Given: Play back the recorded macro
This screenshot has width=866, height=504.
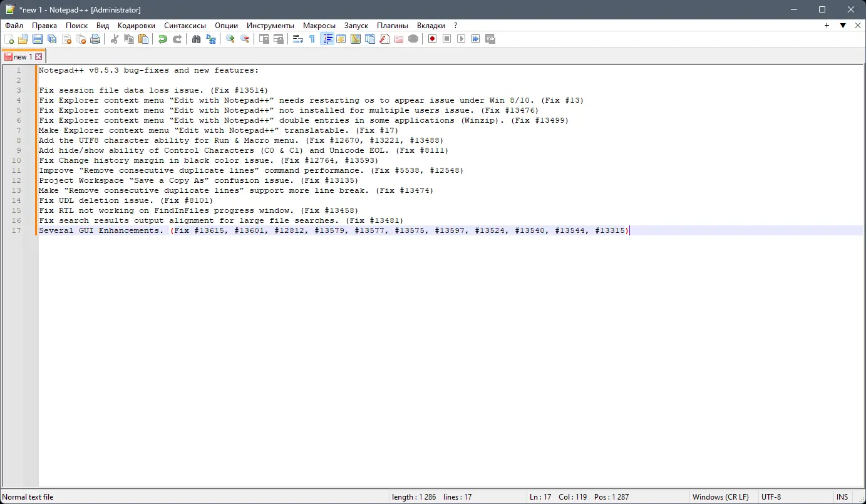Looking at the screenshot, I should [461, 39].
